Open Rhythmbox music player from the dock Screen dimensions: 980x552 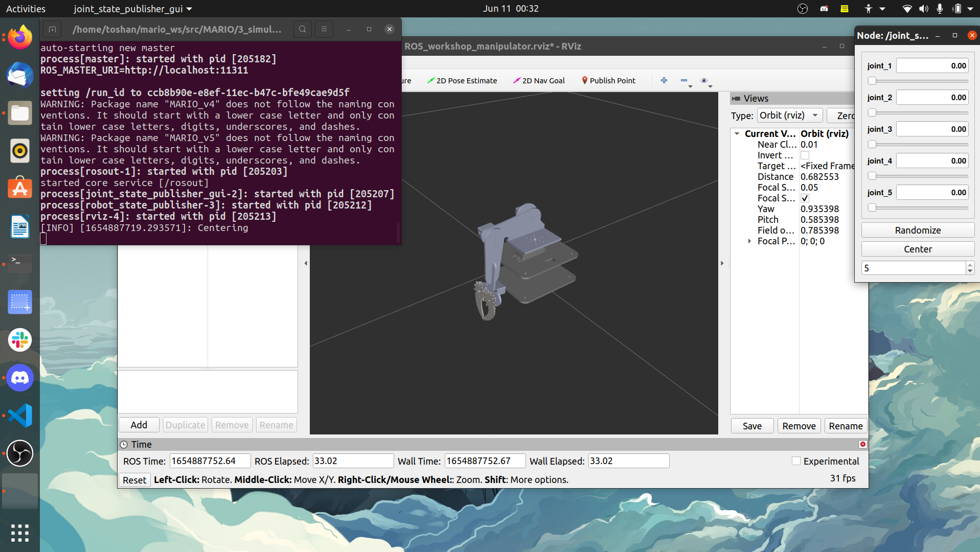tap(20, 151)
